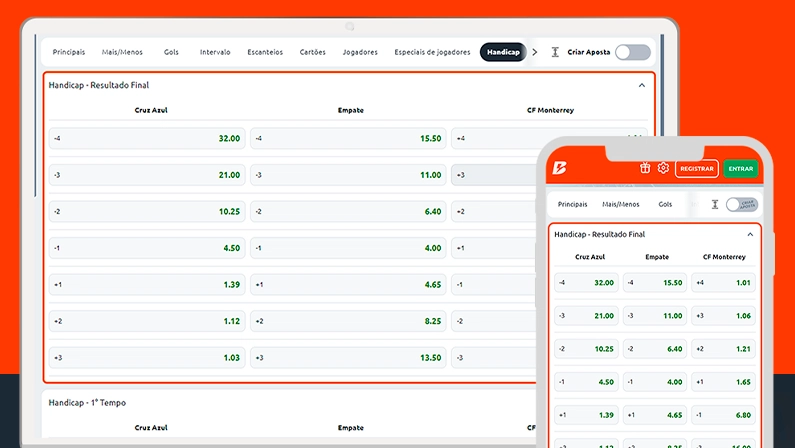The image size is (795, 448).
Task: Select Cartões tab on laptop
Action: click(x=313, y=52)
